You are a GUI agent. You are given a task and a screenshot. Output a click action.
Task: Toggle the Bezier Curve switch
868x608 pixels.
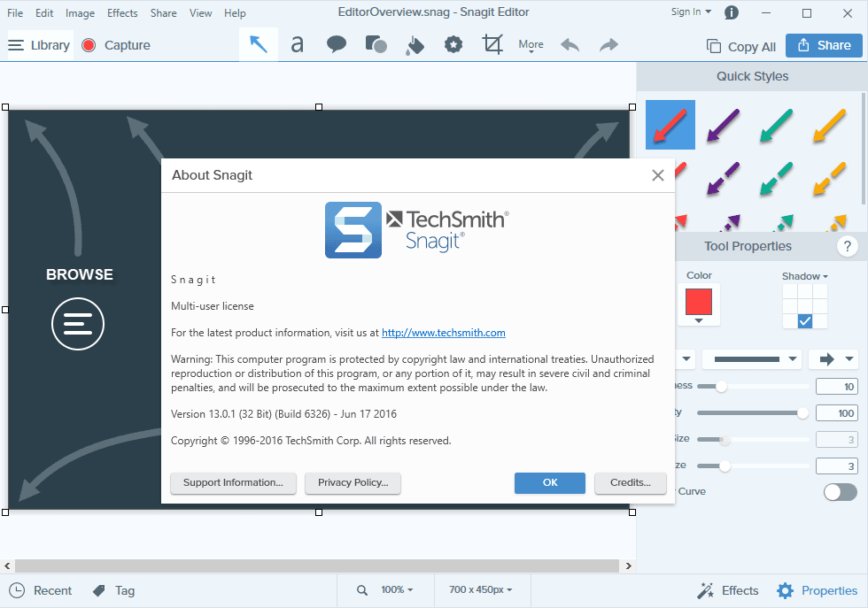click(x=840, y=491)
